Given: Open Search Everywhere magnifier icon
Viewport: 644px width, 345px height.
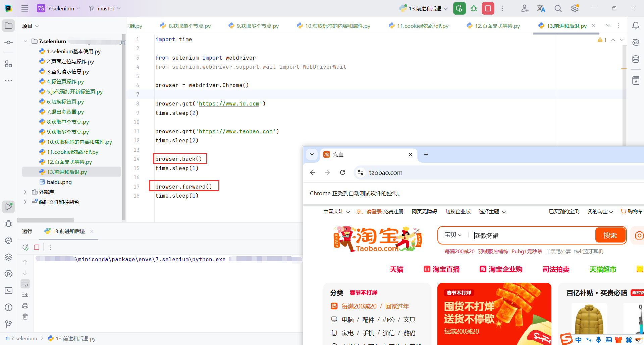Looking at the screenshot, I should pyautogui.click(x=558, y=8).
